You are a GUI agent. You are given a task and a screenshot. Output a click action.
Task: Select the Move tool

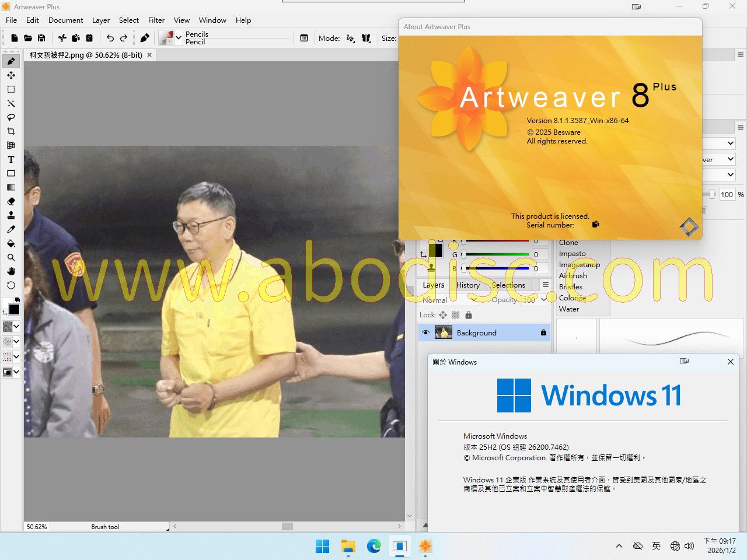click(11, 75)
